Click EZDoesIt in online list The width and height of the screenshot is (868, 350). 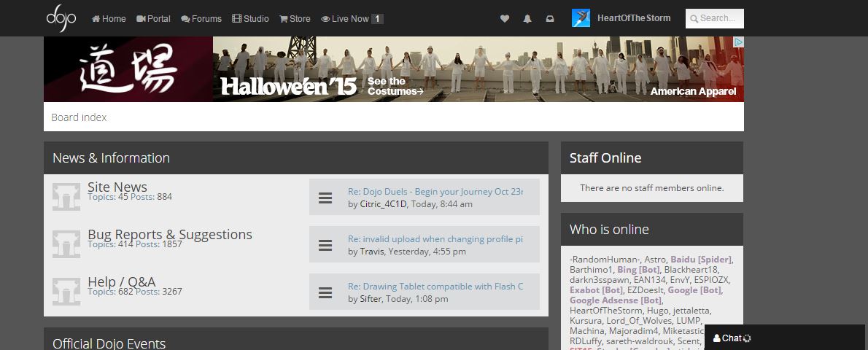click(x=646, y=290)
